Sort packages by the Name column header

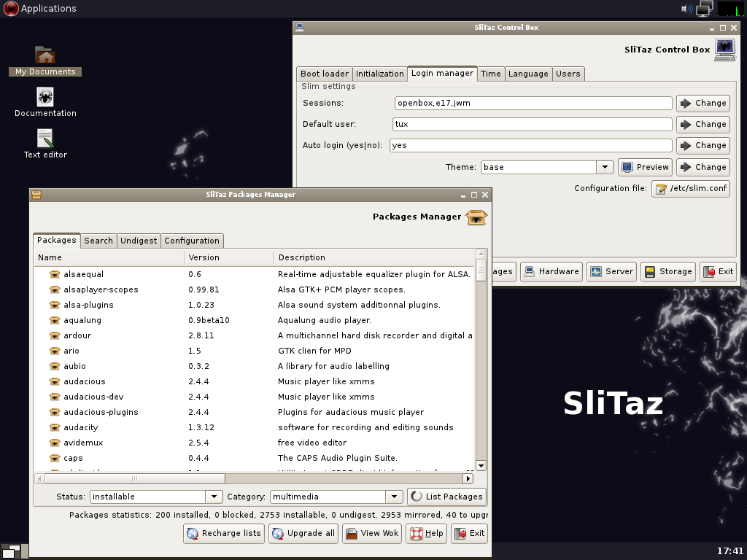click(109, 257)
